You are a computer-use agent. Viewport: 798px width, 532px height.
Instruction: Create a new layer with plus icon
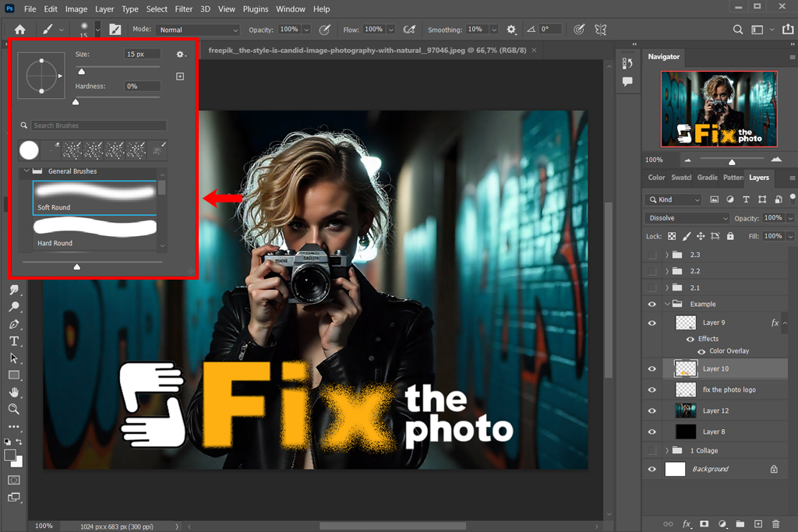point(757,524)
